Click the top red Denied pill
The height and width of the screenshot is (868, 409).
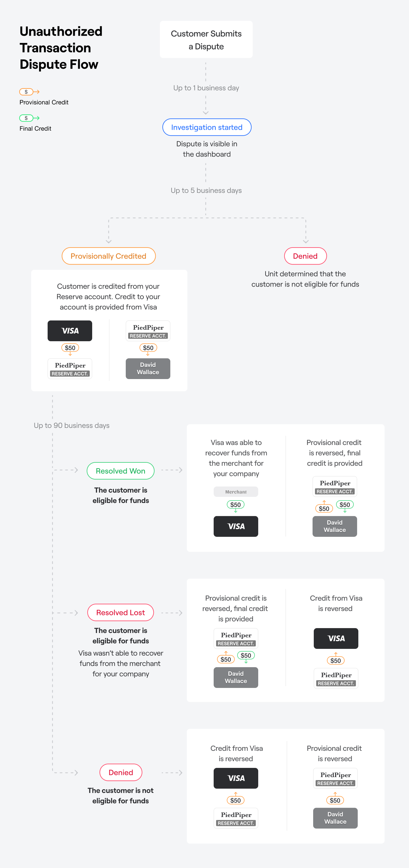point(305,256)
